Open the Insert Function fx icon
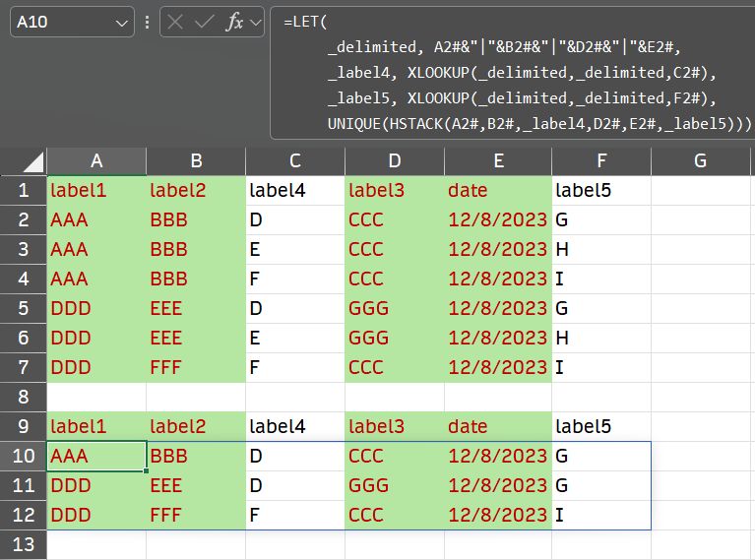Viewport: 755px width, 560px height. [x=234, y=22]
